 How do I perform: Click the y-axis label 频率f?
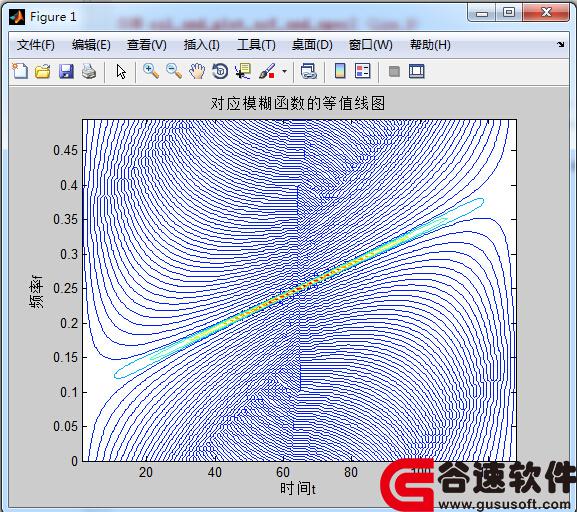36,291
